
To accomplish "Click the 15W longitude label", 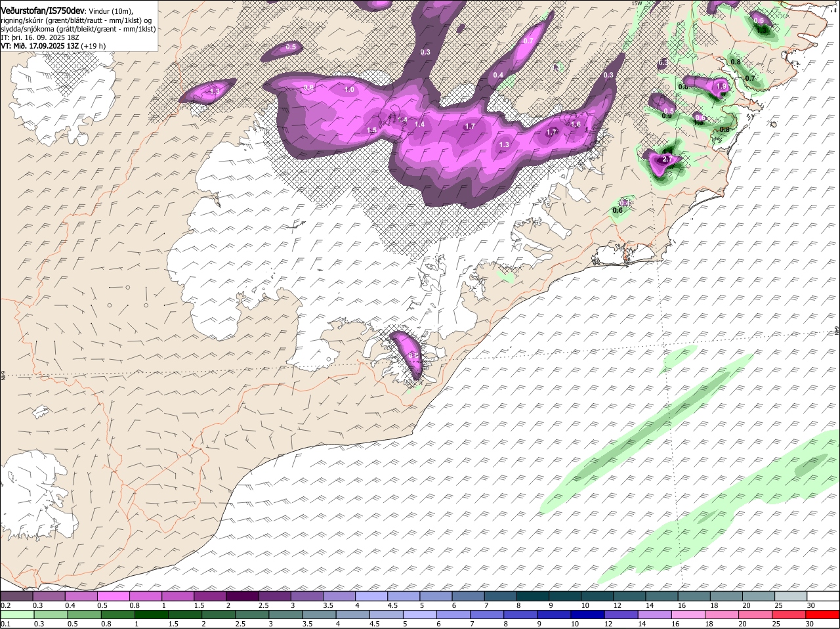I will [636, 3].
